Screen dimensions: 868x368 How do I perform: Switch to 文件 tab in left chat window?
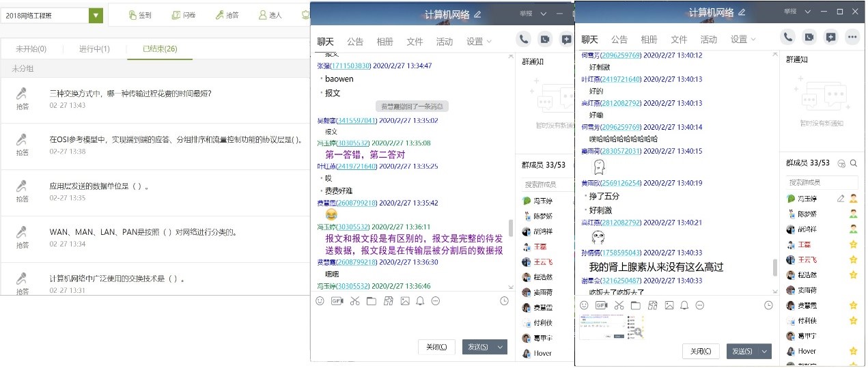point(415,42)
